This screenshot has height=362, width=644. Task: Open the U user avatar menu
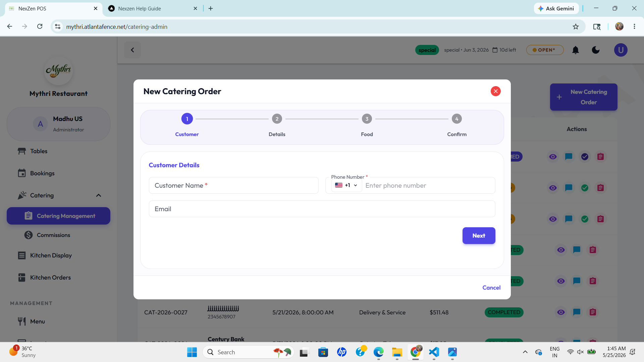point(621,50)
